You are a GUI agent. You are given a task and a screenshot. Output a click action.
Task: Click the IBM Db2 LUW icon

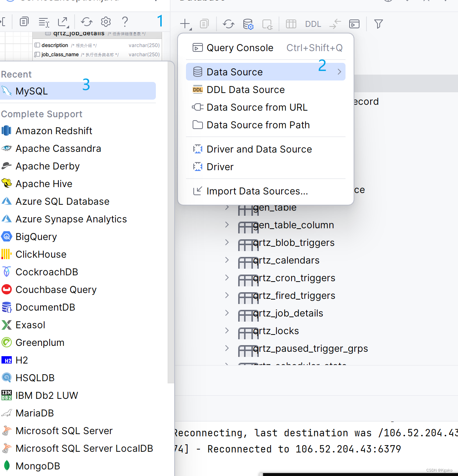pyautogui.click(x=7, y=395)
